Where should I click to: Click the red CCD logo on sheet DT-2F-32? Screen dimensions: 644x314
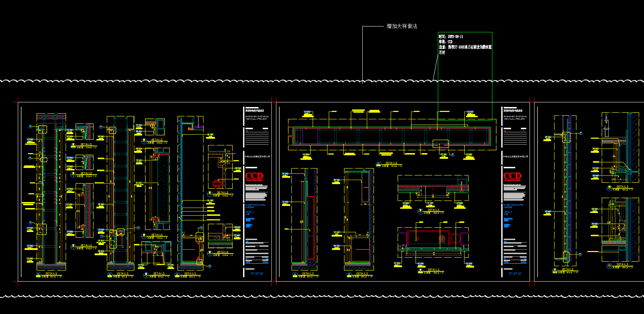tap(254, 176)
